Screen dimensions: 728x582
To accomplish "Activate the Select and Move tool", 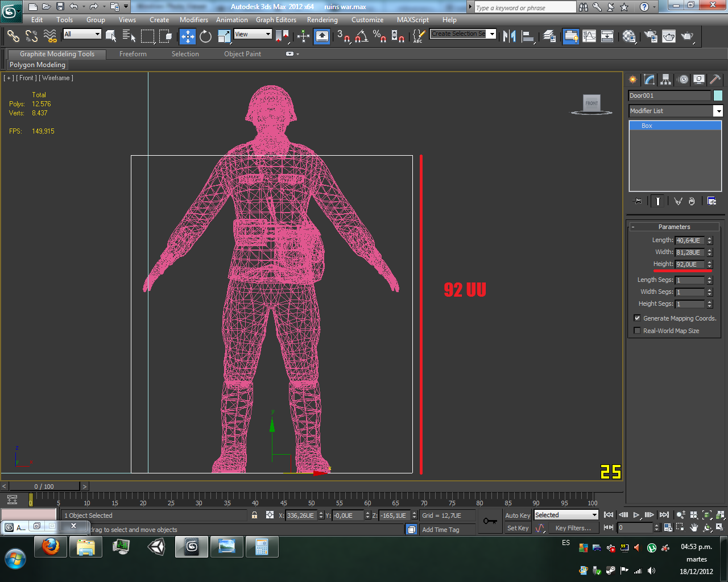I will 188,36.
